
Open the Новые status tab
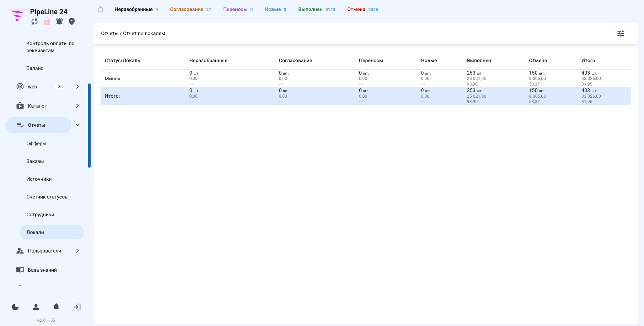275,10
